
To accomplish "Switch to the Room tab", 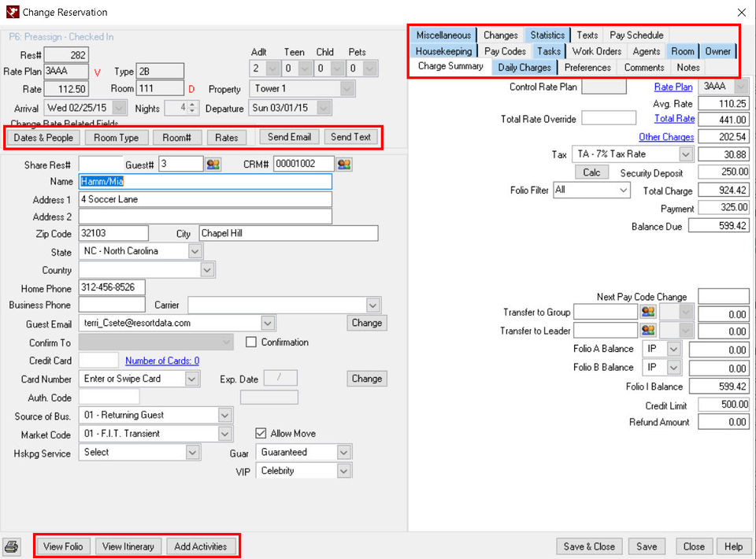I will (x=682, y=51).
